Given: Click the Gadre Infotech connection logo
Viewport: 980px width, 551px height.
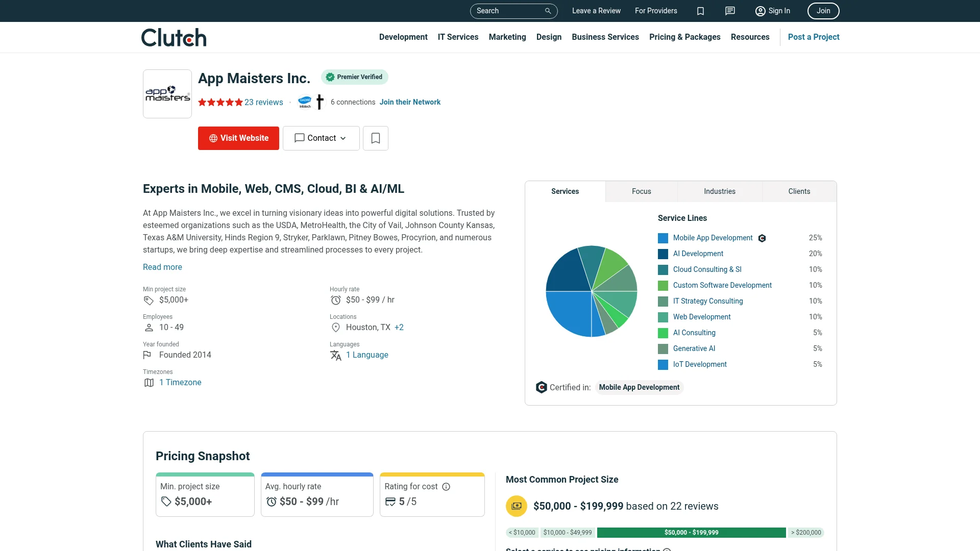Looking at the screenshot, I should click(x=305, y=102).
